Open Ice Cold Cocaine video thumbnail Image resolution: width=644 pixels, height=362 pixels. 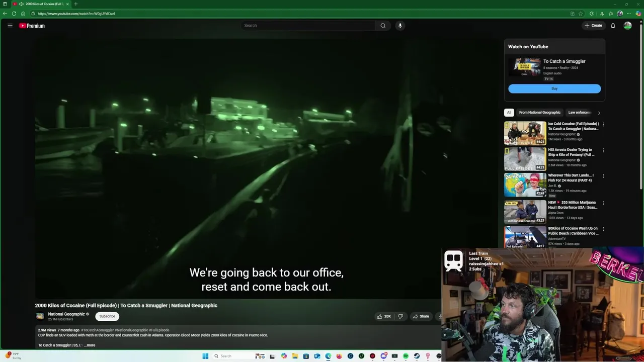click(525, 133)
